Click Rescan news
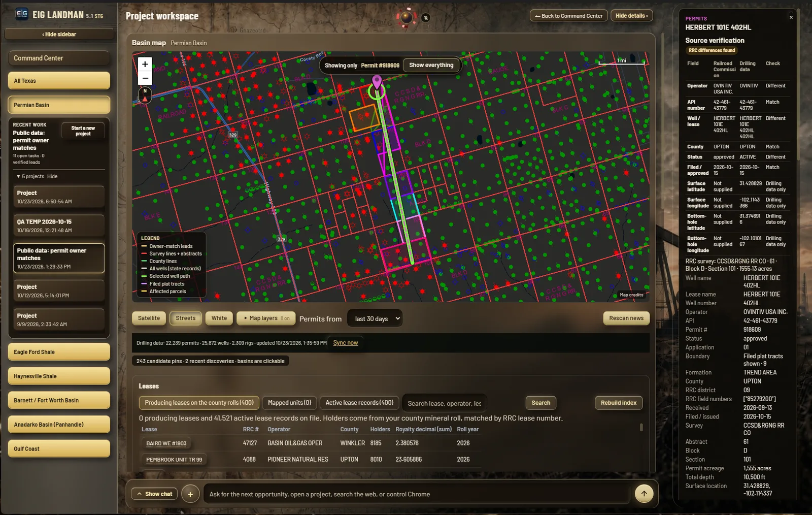 click(626, 318)
